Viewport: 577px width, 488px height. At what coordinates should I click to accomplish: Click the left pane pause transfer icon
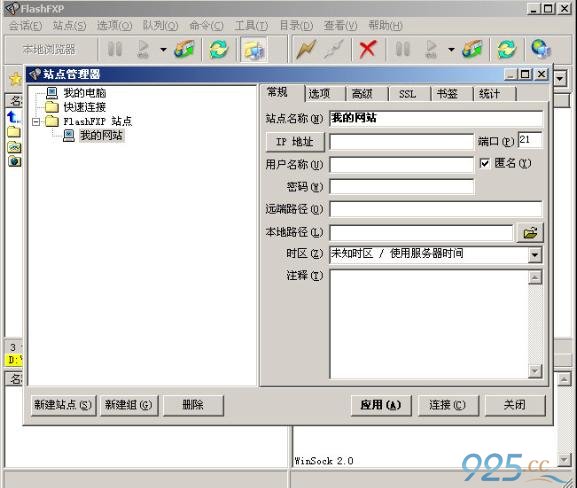click(114, 49)
